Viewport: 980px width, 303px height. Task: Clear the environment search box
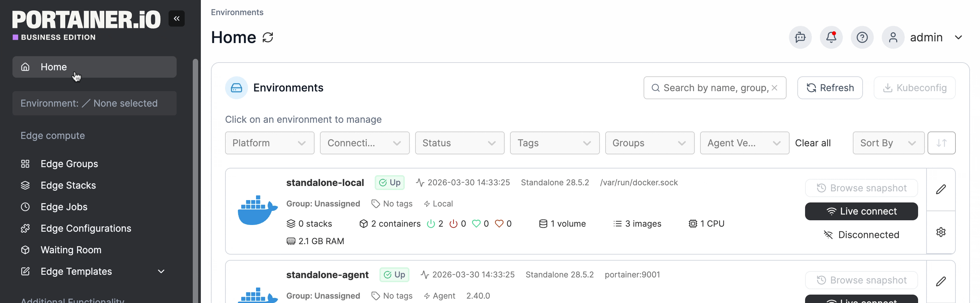pyautogui.click(x=774, y=88)
